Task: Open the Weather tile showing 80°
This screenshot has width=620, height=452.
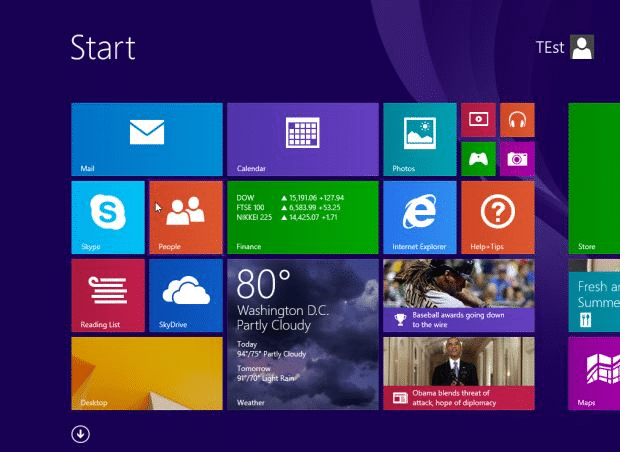Action: click(302, 335)
